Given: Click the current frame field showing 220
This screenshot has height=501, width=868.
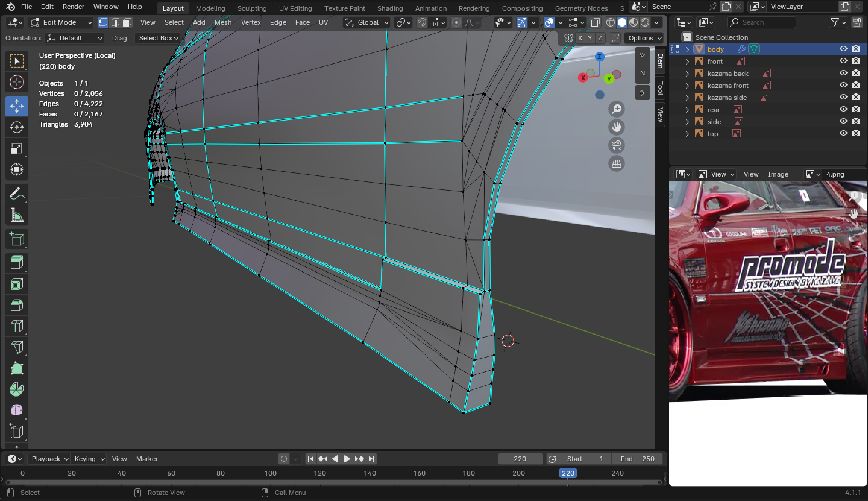Looking at the screenshot, I should point(520,459).
